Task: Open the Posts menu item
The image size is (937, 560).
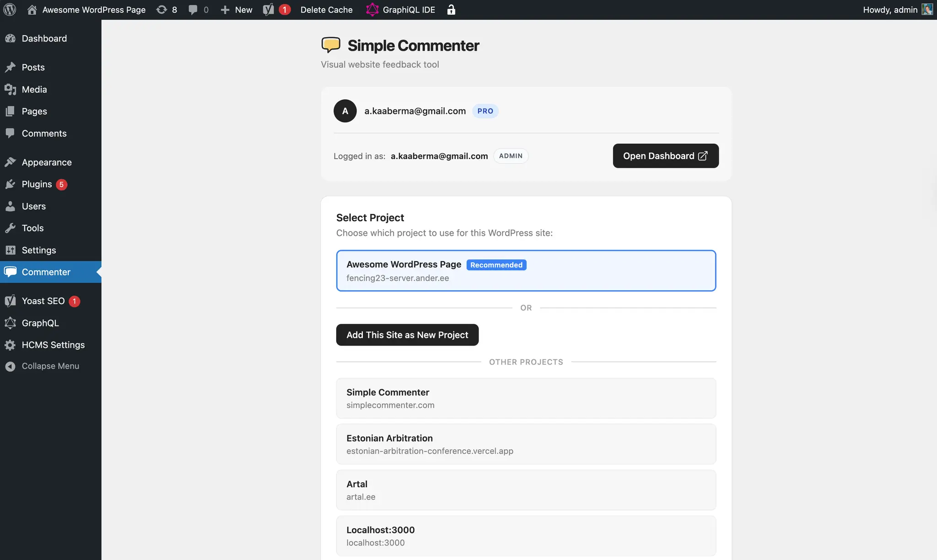Action: click(x=32, y=67)
